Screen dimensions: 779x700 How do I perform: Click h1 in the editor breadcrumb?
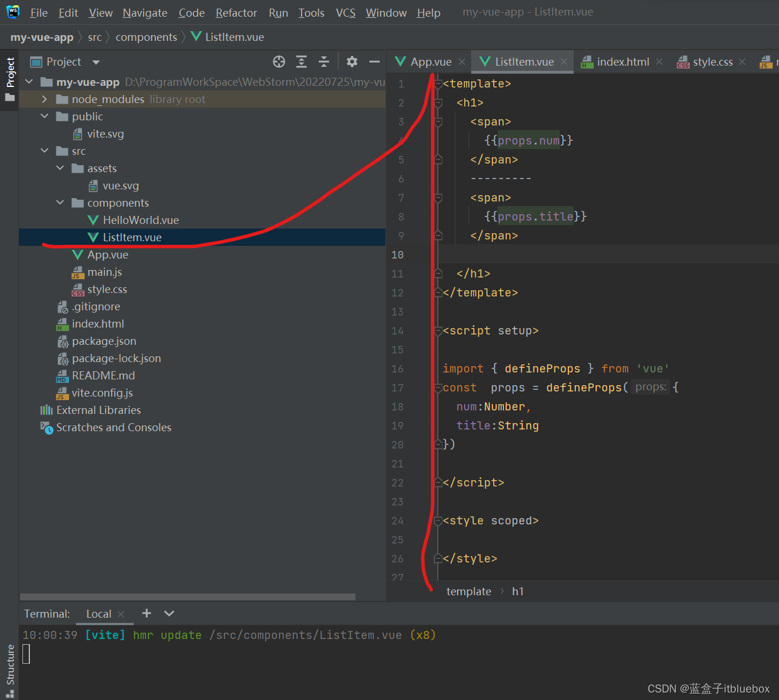tap(518, 591)
